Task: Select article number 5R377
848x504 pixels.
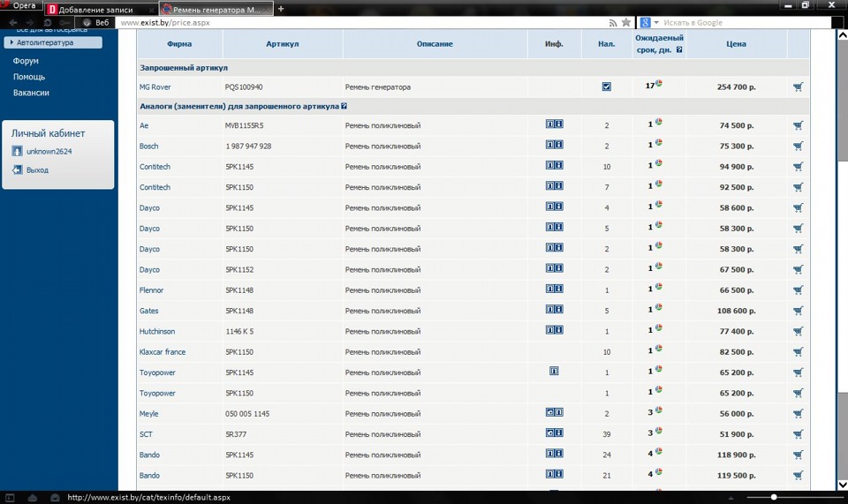Action: tap(236, 434)
